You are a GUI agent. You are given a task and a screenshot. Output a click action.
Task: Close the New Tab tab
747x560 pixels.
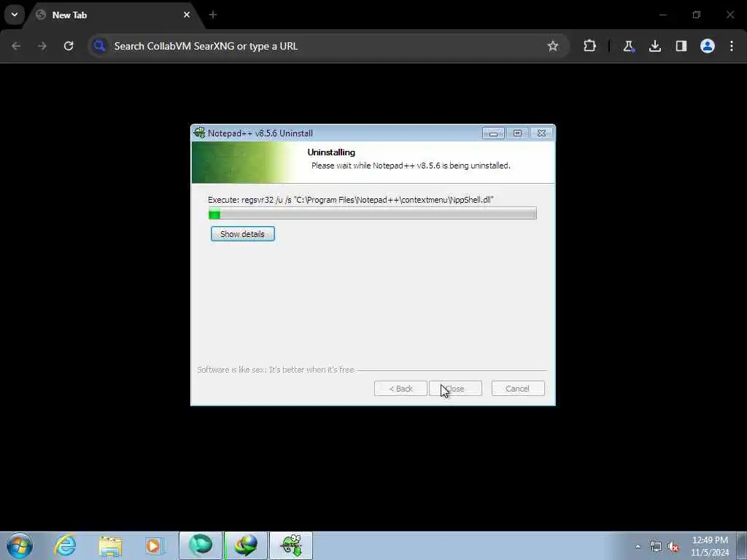coord(187,15)
